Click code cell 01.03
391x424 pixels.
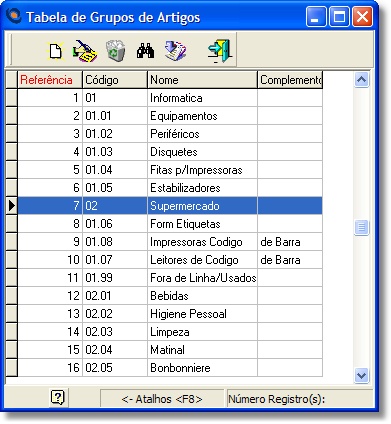point(115,152)
